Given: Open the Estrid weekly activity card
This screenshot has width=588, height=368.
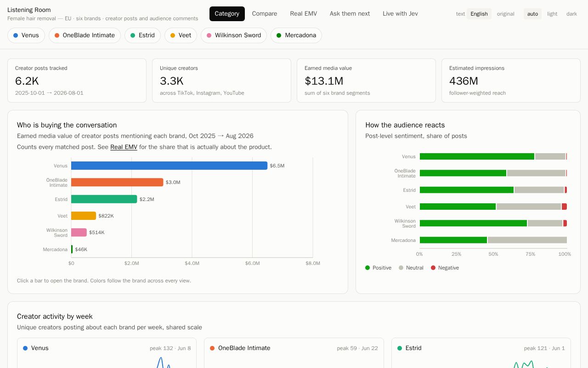Looking at the screenshot, I should click(481, 353).
